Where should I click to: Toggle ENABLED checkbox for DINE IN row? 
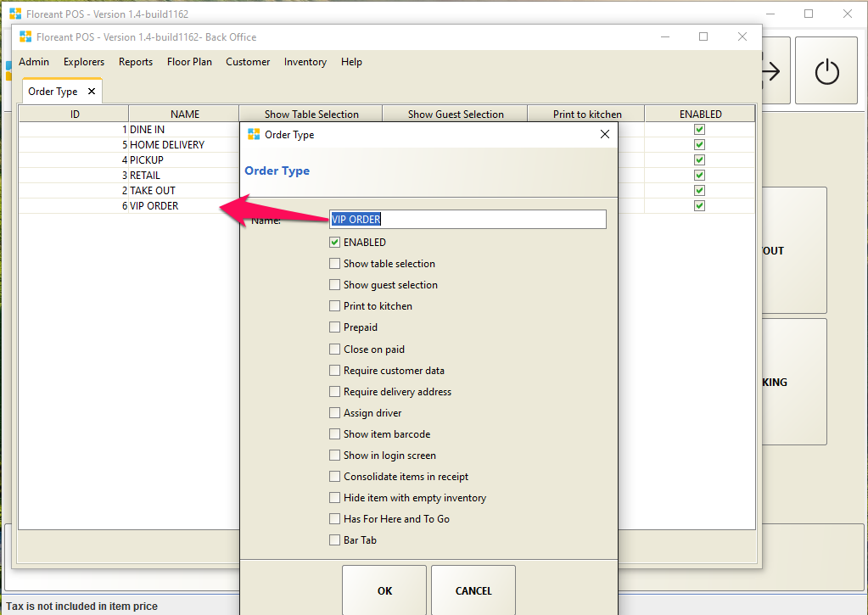coord(699,130)
